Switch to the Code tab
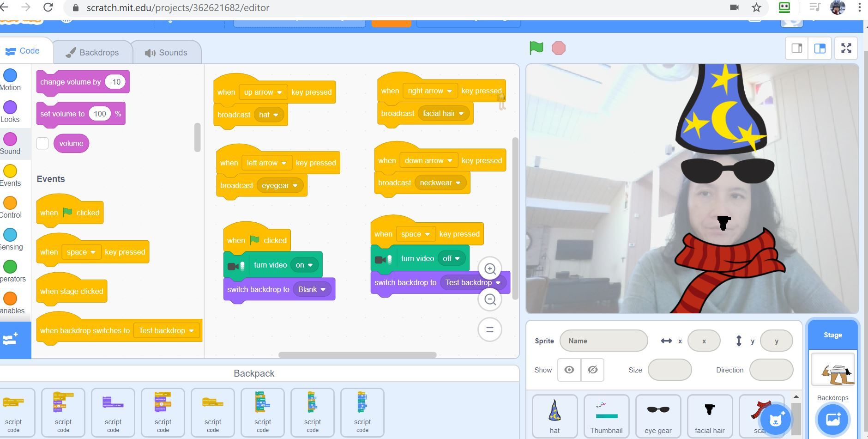 coord(23,51)
